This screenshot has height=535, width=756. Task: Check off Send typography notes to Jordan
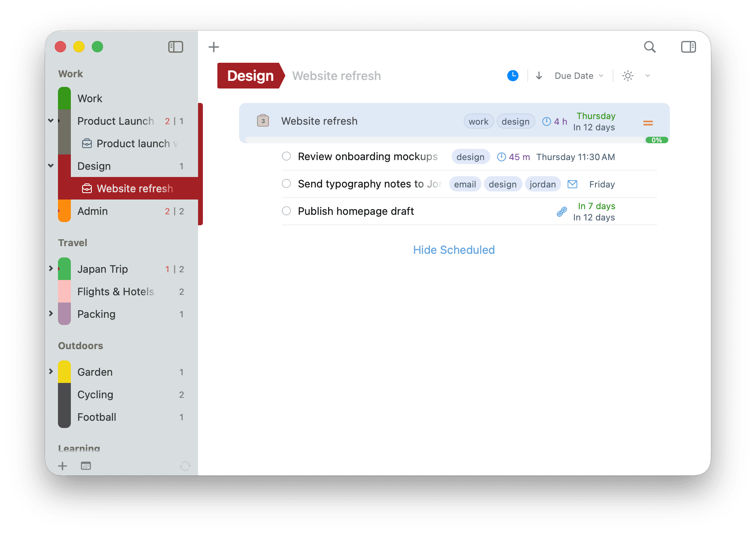click(286, 183)
